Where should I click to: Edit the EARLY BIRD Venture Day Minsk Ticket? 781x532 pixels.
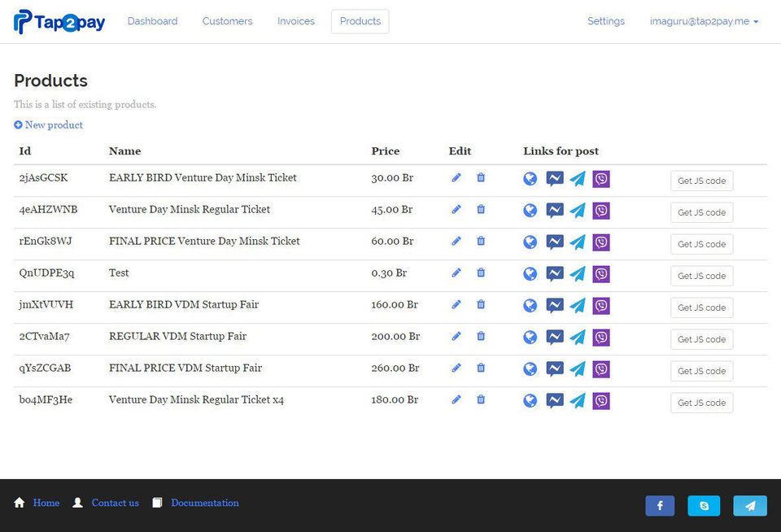point(456,177)
